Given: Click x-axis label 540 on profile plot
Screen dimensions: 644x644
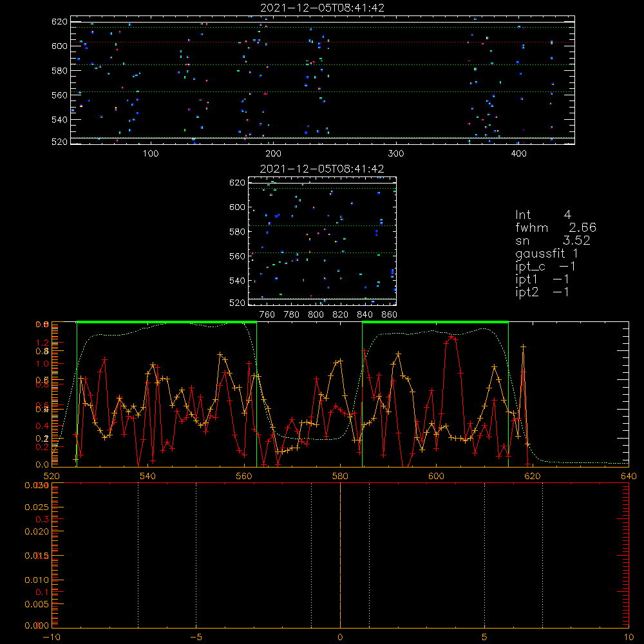Looking at the screenshot, I should click(148, 477).
